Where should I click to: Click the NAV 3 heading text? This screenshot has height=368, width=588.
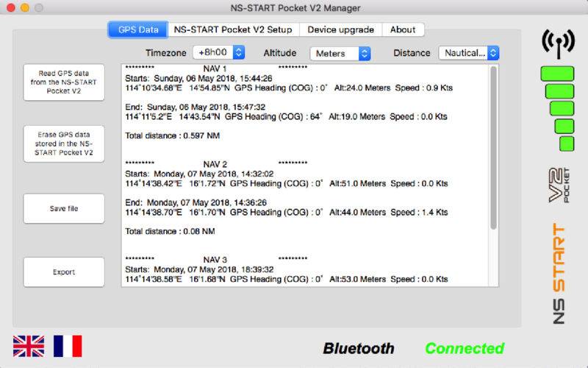[x=215, y=260]
